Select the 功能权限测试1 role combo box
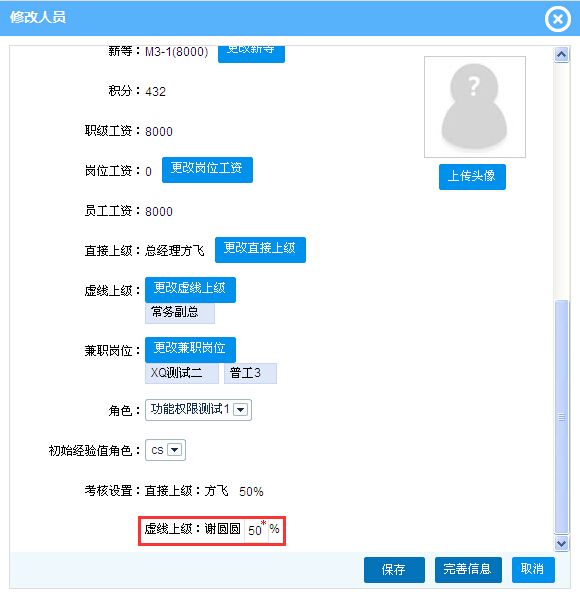This screenshot has width=580, height=596. coord(198,410)
